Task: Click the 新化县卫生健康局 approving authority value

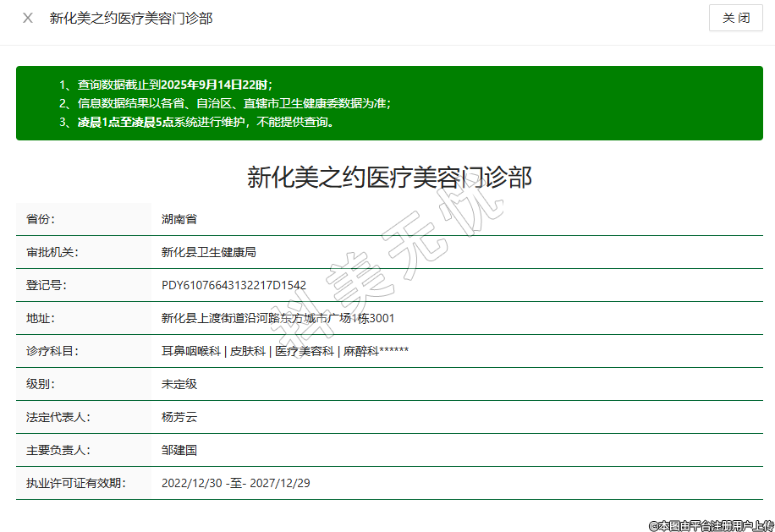Action: [x=209, y=252]
